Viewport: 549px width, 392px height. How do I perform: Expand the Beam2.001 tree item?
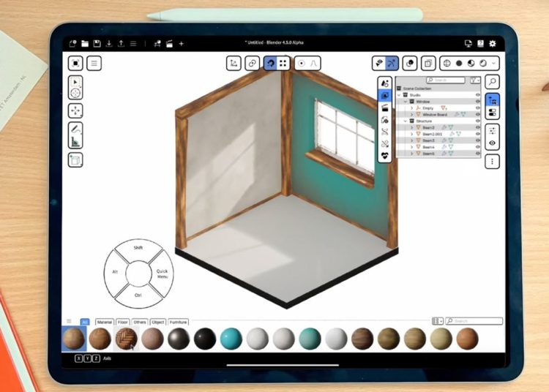(411, 134)
